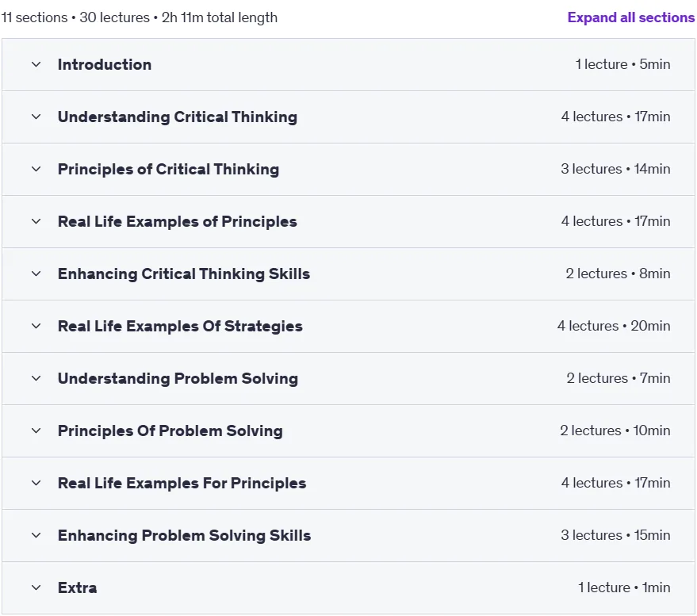Expand Principles Of Problem Solving chevron
697x616 pixels.
tap(36, 430)
